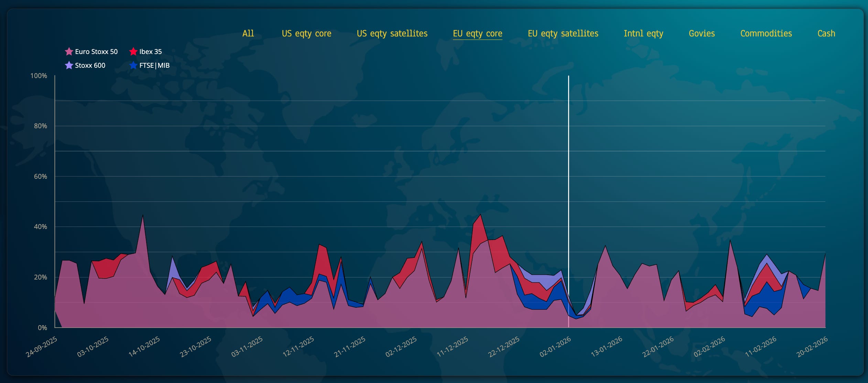The image size is (868, 383).
Task: Switch to the Cash tab
Action: (826, 33)
